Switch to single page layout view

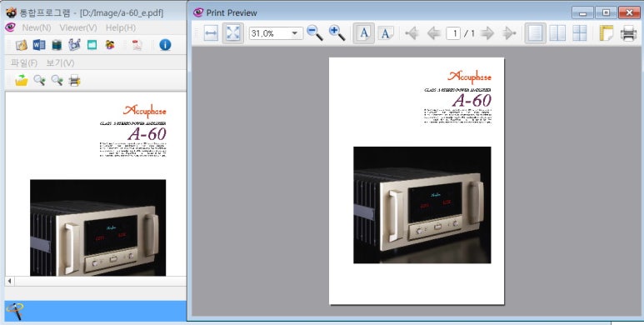coord(535,33)
